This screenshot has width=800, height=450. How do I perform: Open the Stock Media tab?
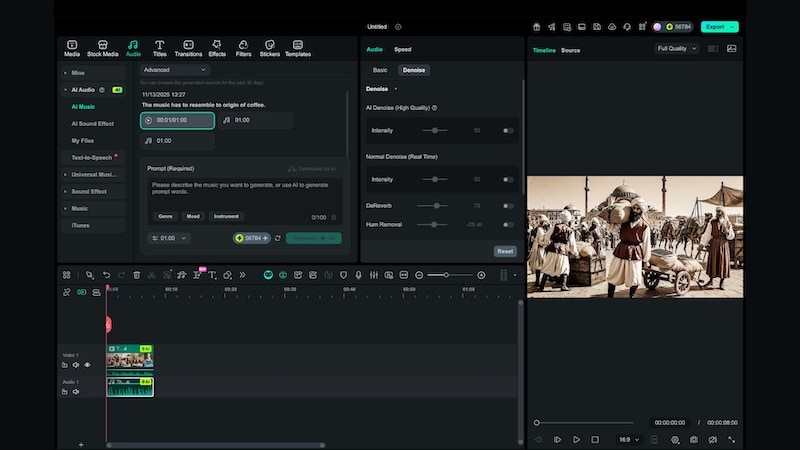click(x=103, y=48)
